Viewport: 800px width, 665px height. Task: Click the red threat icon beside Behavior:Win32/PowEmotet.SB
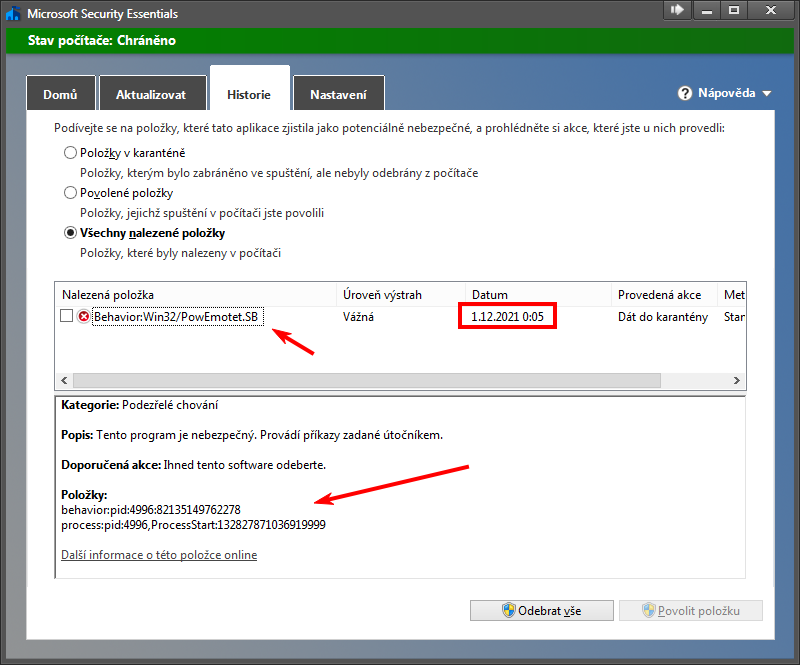pos(84,317)
